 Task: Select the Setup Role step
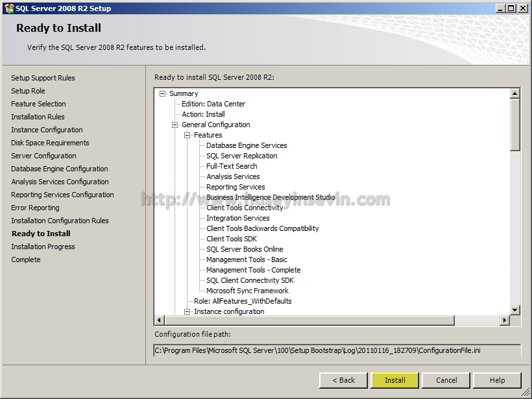(x=28, y=91)
